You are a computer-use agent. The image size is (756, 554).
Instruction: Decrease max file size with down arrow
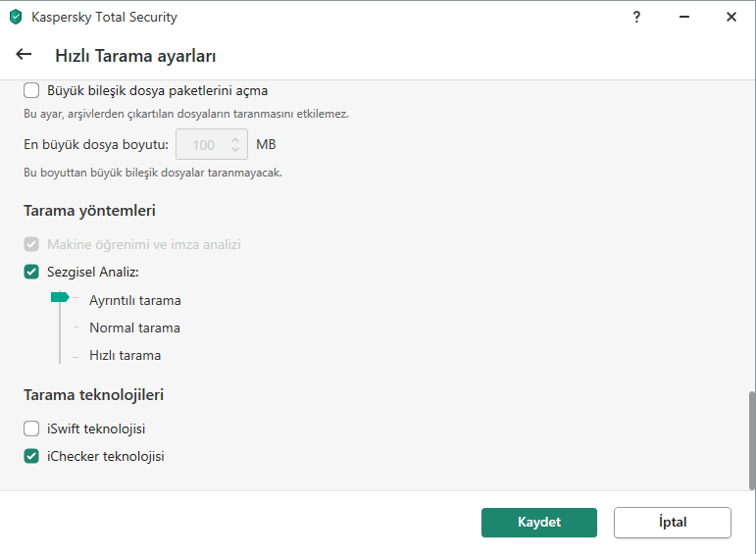[235, 149]
